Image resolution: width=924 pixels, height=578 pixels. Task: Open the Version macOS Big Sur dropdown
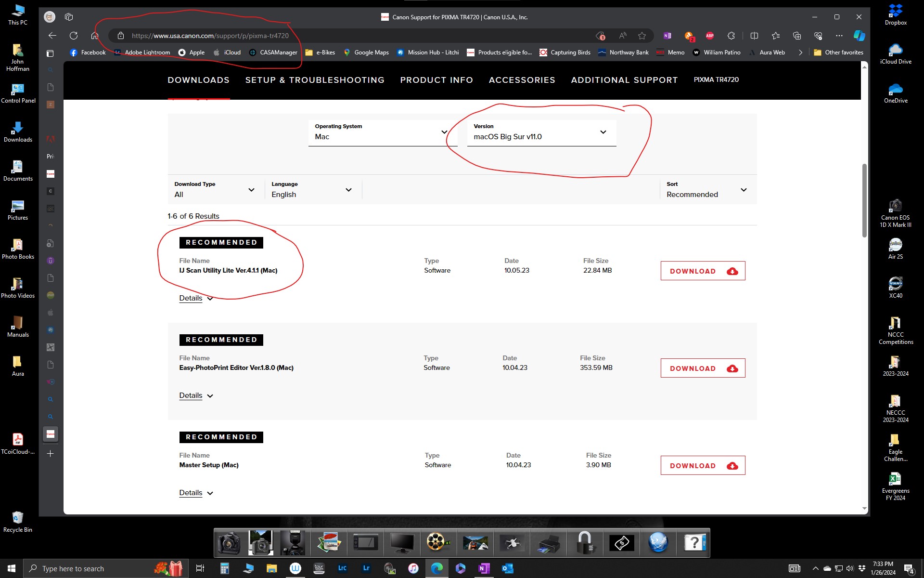tap(541, 132)
